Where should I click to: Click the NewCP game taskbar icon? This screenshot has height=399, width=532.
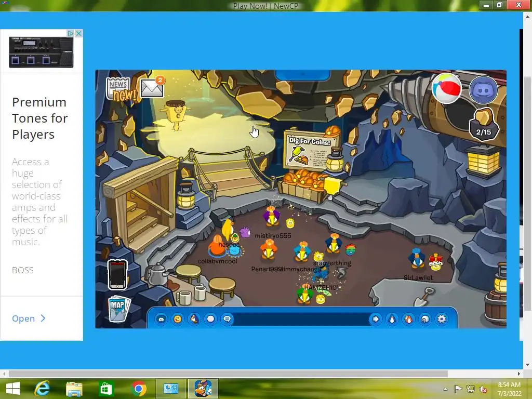pos(203,389)
